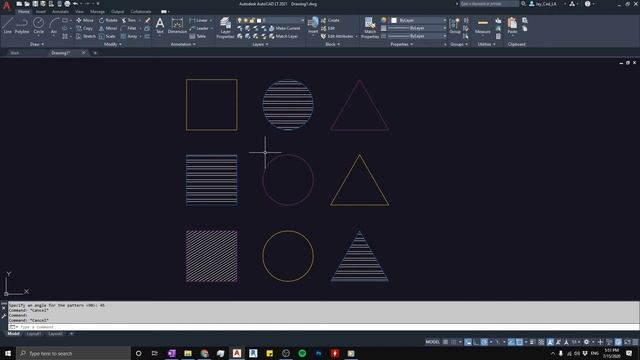
Task: Switch to the View ribbon tab
Action: 79,12
